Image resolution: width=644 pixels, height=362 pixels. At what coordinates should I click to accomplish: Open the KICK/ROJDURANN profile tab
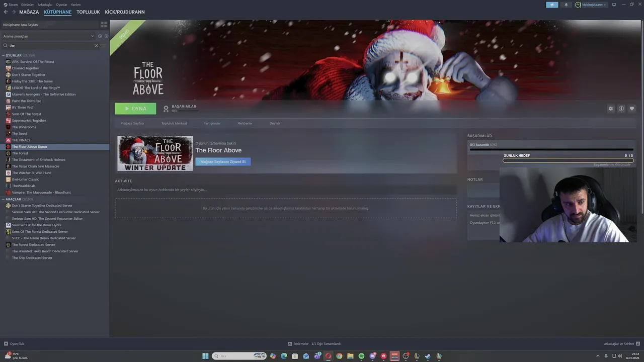pyautogui.click(x=125, y=12)
